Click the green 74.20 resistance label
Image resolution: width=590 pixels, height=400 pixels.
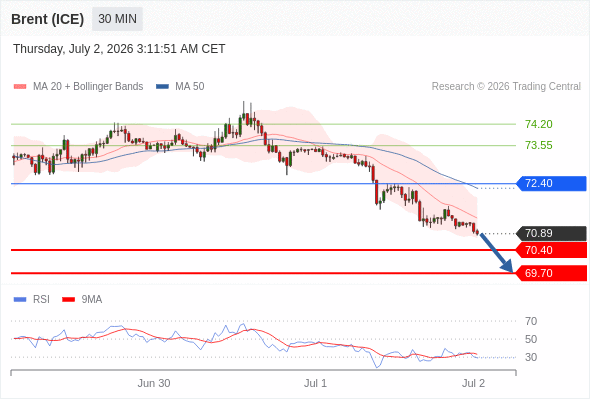point(538,124)
